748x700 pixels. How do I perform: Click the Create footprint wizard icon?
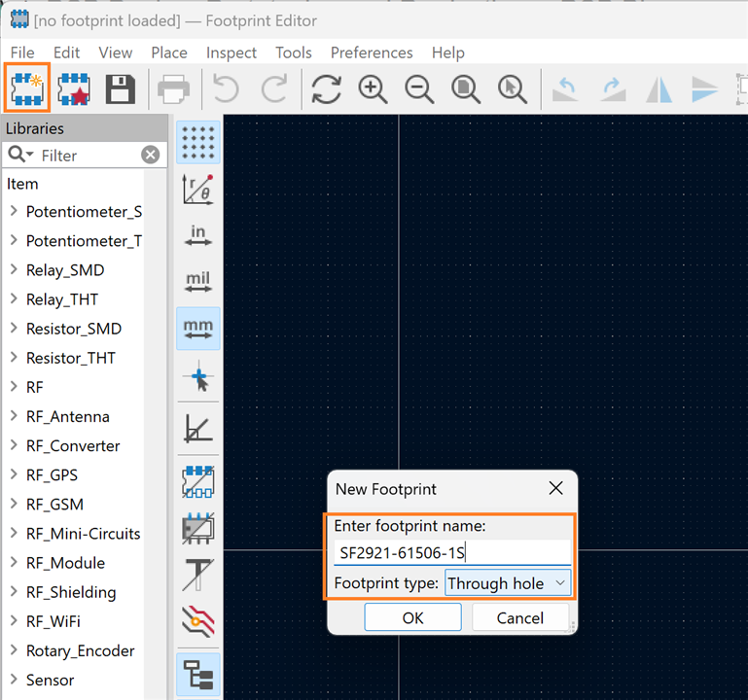tap(74, 89)
